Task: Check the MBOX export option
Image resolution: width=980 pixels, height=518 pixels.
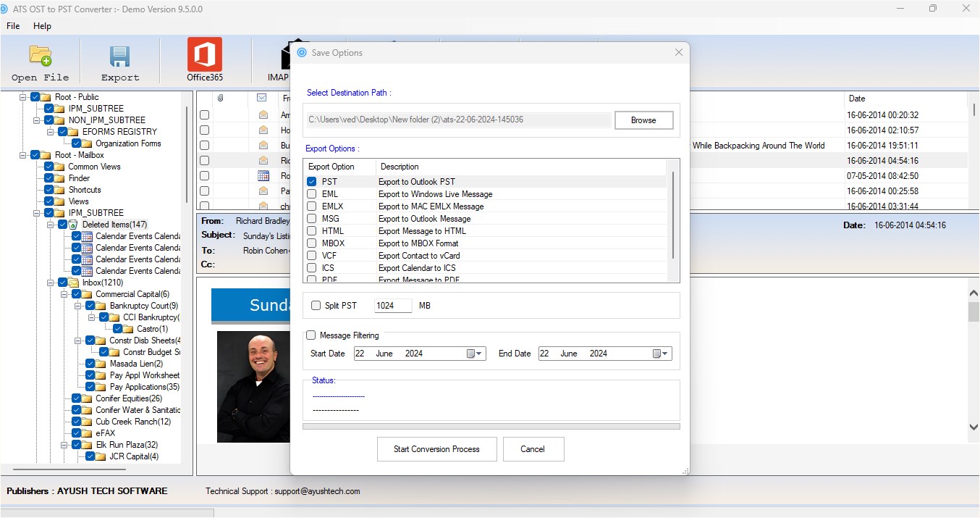Action: click(x=312, y=243)
